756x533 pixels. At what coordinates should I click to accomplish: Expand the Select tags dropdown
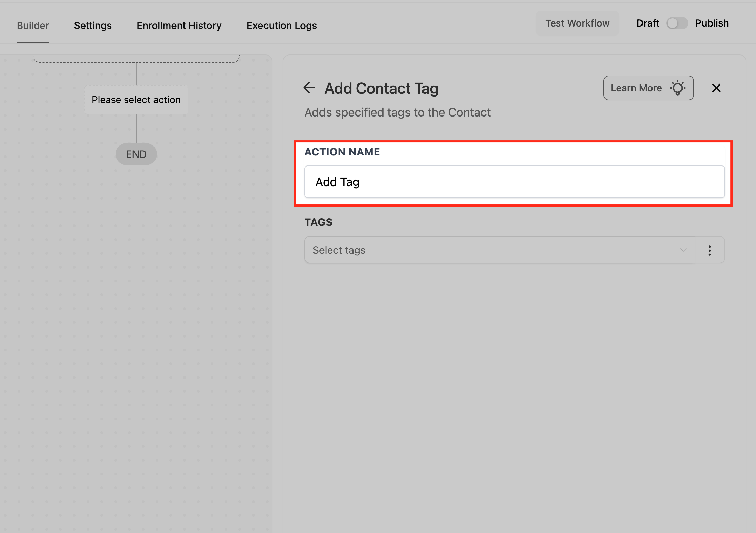pos(497,250)
